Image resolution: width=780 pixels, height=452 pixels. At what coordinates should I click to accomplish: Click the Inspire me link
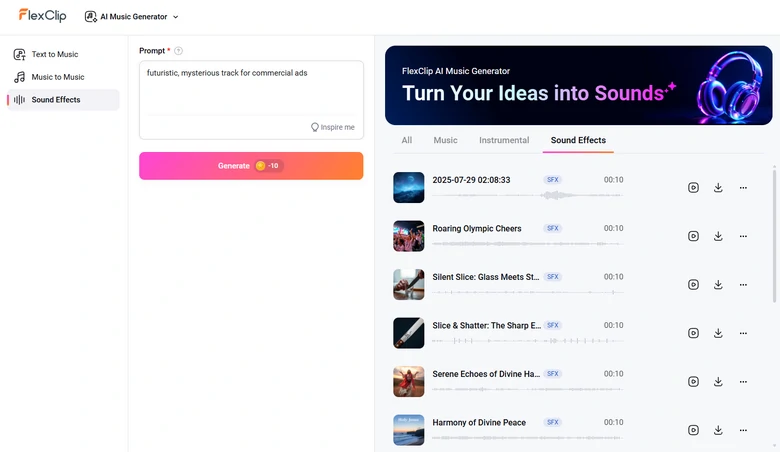tap(333, 127)
